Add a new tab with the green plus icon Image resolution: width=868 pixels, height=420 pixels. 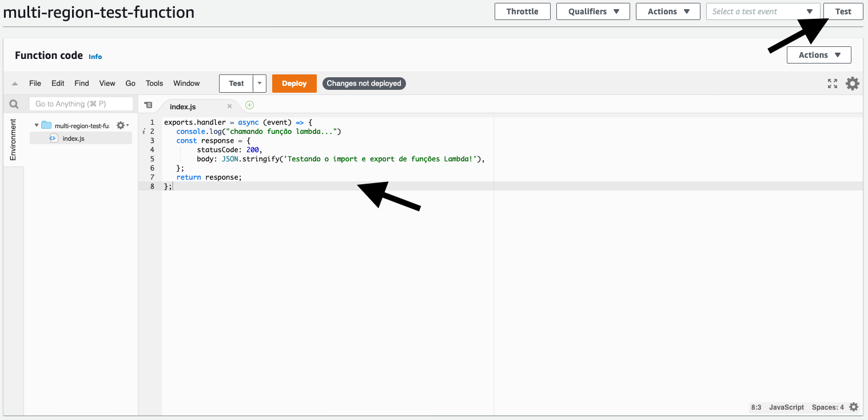[x=249, y=105]
